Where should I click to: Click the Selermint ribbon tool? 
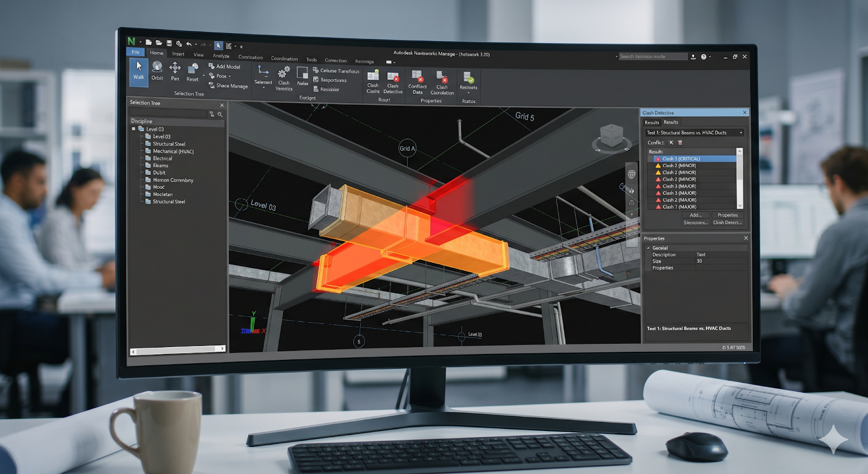point(263,75)
